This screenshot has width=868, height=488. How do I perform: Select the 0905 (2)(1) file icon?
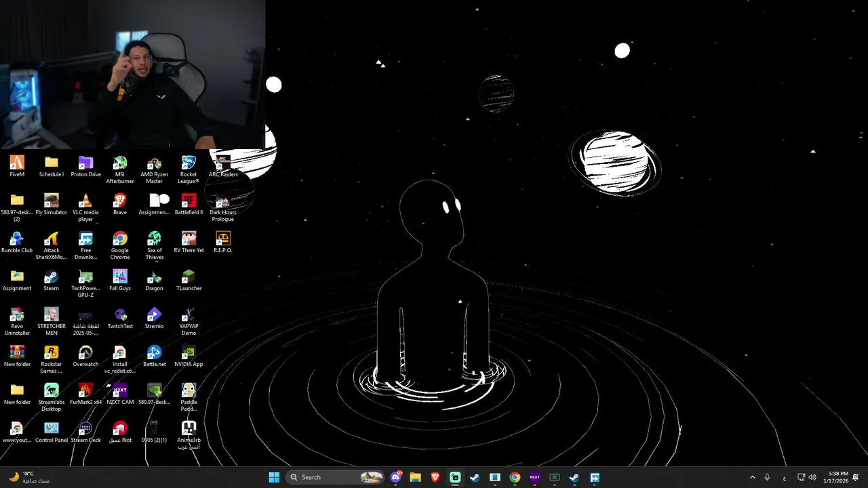[x=155, y=432]
